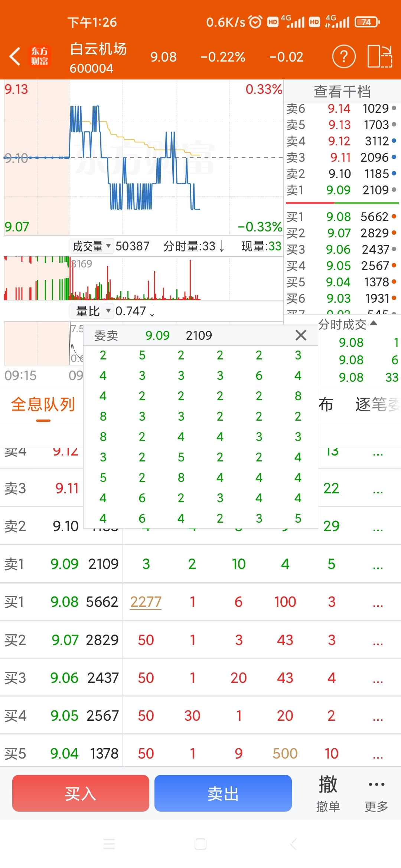Tap 查看千档 to view full depth
The height and width of the screenshot is (868, 401).
click(x=342, y=91)
